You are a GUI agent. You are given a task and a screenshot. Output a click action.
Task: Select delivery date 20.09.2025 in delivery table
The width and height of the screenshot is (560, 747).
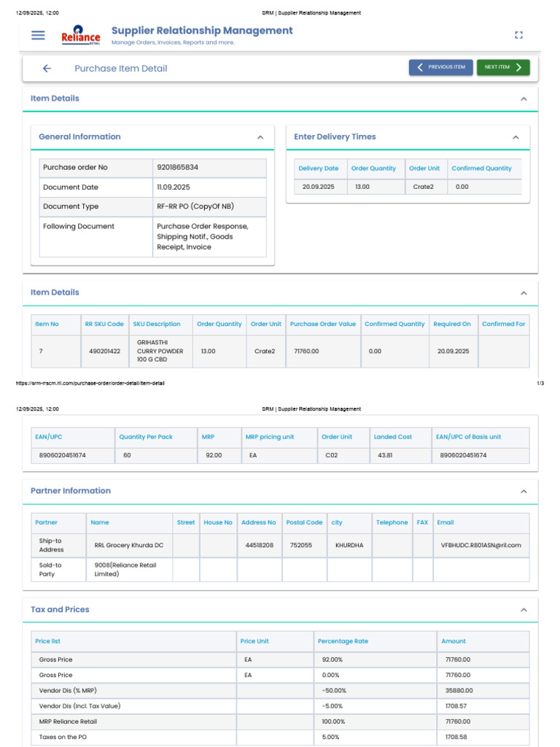[318, 187]
